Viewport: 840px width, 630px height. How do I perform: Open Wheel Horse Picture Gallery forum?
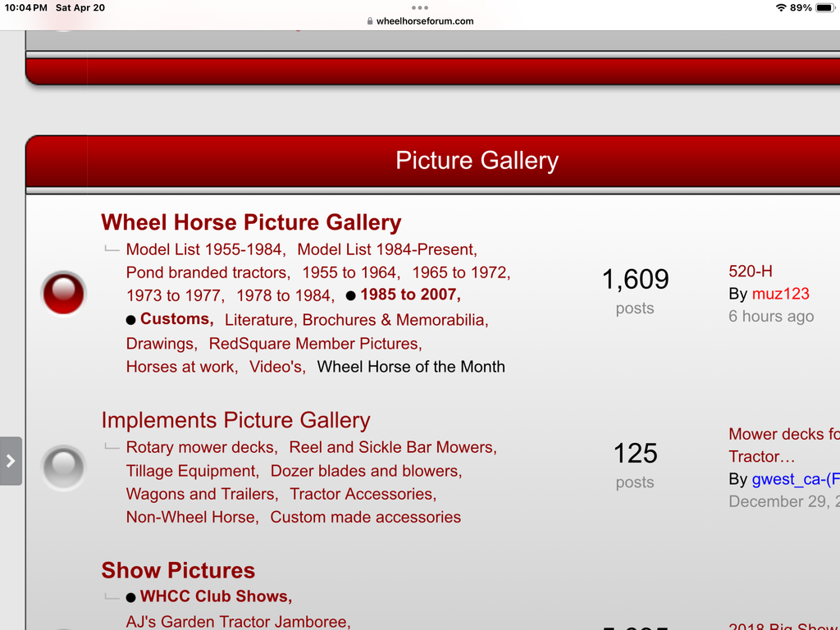(x=251, y=222)
